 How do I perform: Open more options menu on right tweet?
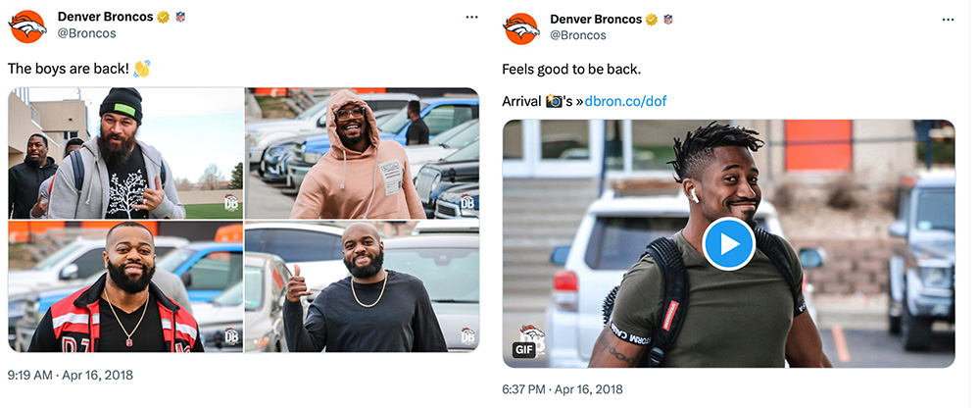point(948,20)
